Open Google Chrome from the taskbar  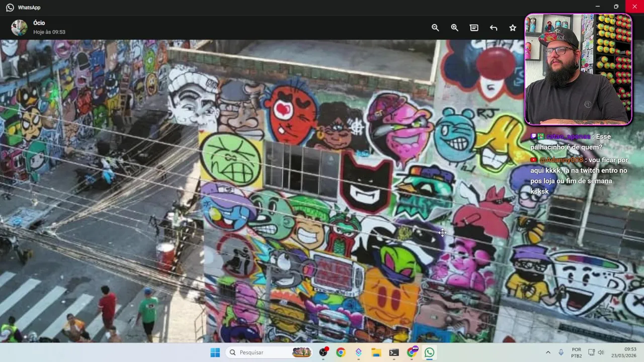pos(341,352)
